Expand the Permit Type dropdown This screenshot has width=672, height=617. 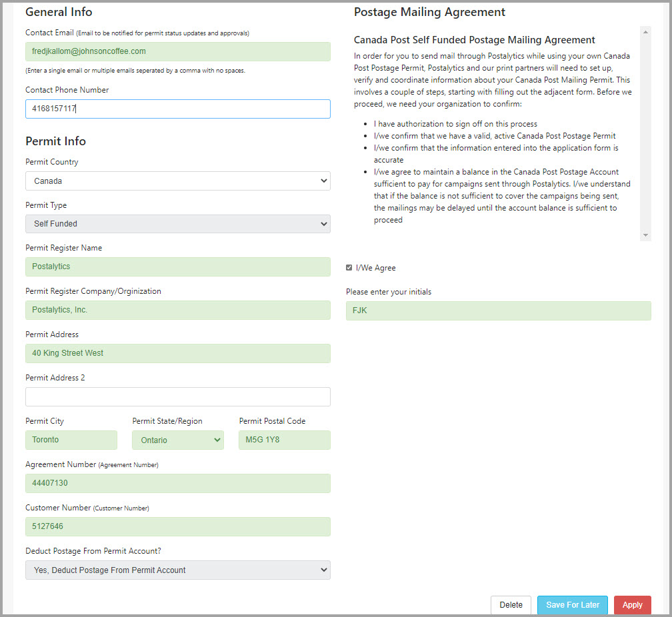click(x=178, y=224)
